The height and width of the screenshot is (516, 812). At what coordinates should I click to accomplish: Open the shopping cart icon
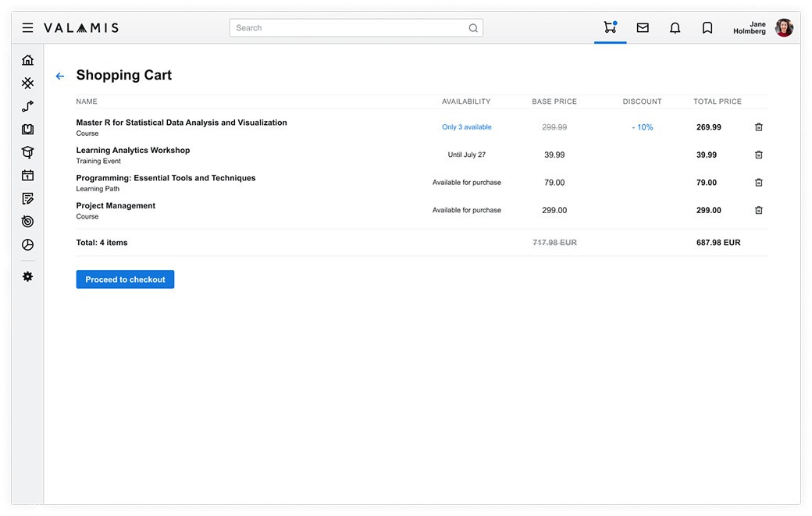[610, 27]
